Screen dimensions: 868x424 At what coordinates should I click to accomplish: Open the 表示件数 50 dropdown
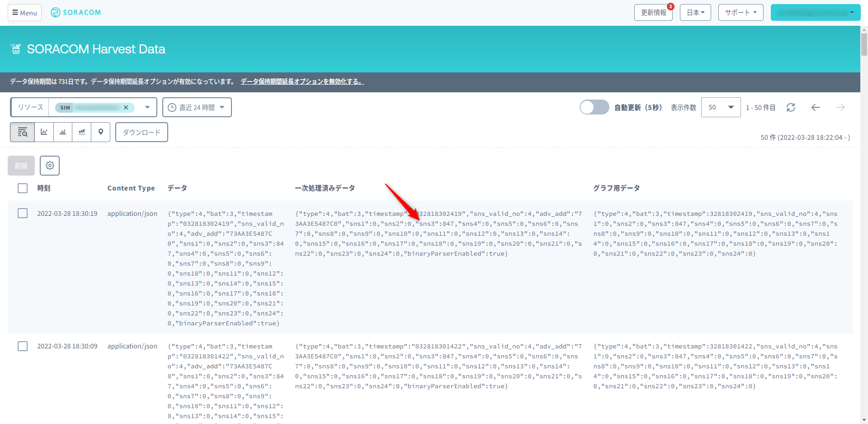(721, 107)
